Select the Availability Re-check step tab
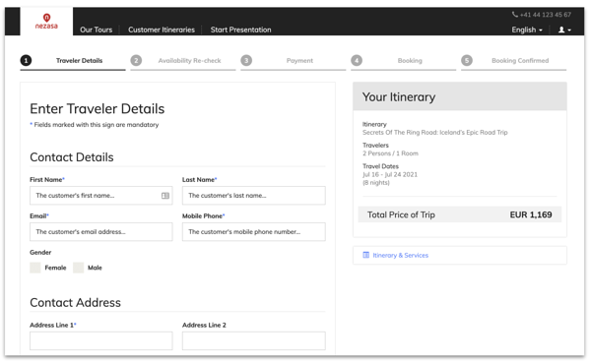 pyautogui.click(x=183, y=61)
